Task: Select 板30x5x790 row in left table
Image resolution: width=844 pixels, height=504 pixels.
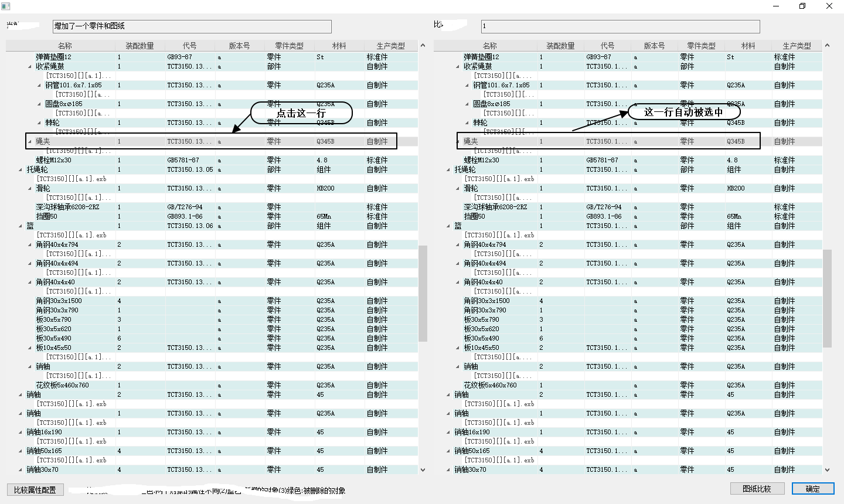Action: 212,319
